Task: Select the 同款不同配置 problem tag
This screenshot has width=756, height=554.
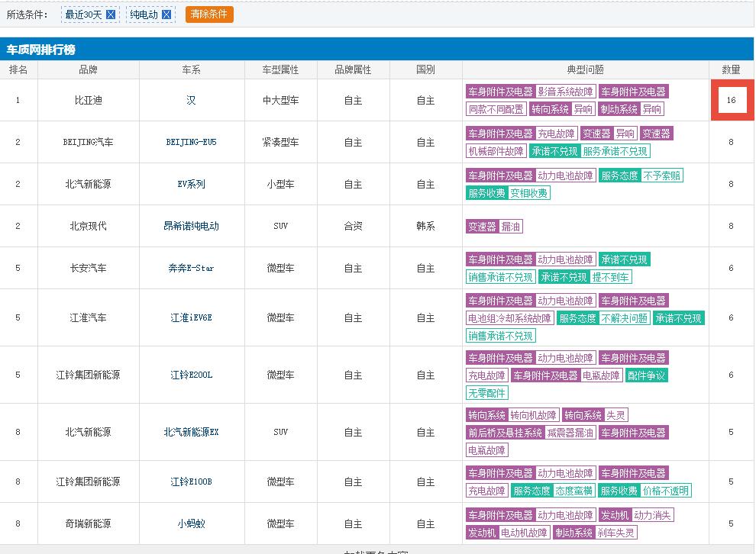Action: tap(496, 109)
